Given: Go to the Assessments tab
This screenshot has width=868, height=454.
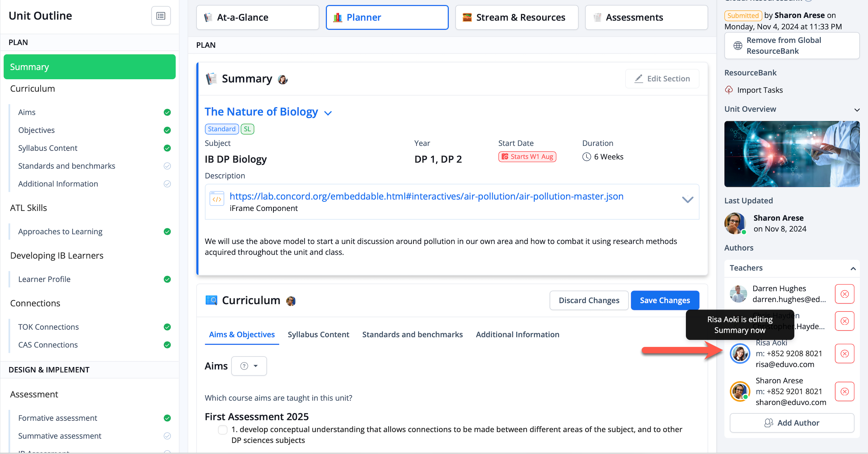Looking at the screenshot, I should (x=646, y=18).
